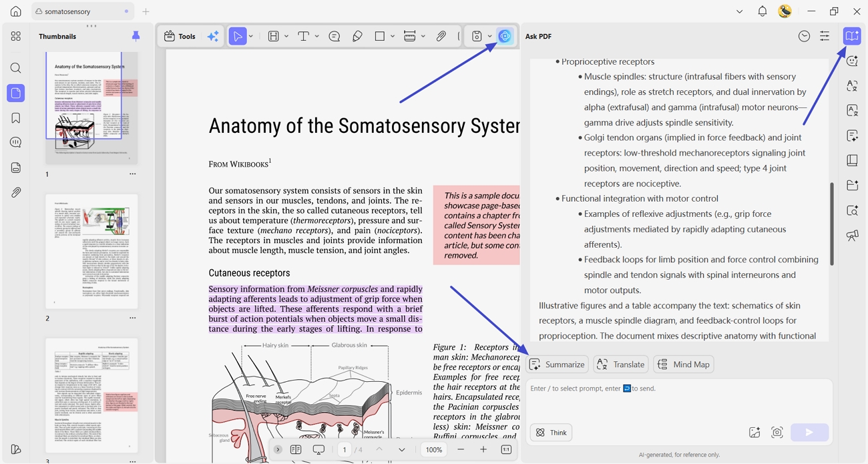Open the layers icon at sidebar bottom
This screenshot has height=464, width=868.
point(15,449)
